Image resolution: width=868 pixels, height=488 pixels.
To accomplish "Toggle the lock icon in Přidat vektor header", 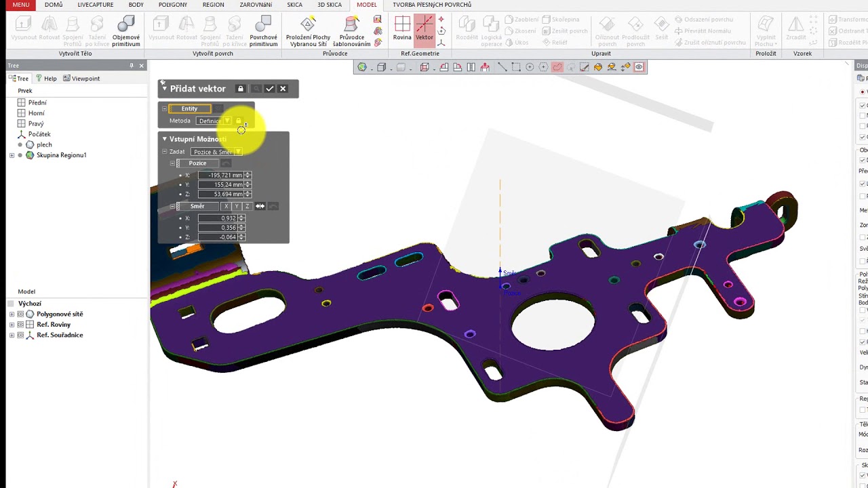I will pos(241,88).
